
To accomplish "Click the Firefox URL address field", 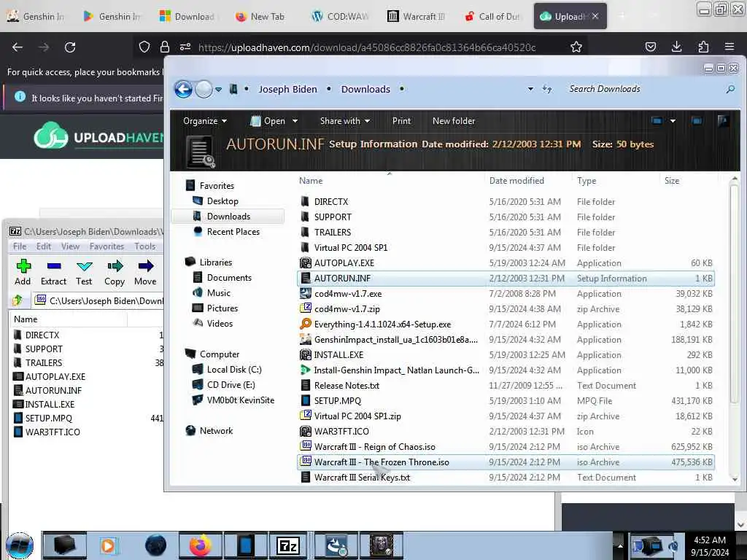I will point(367,47).
